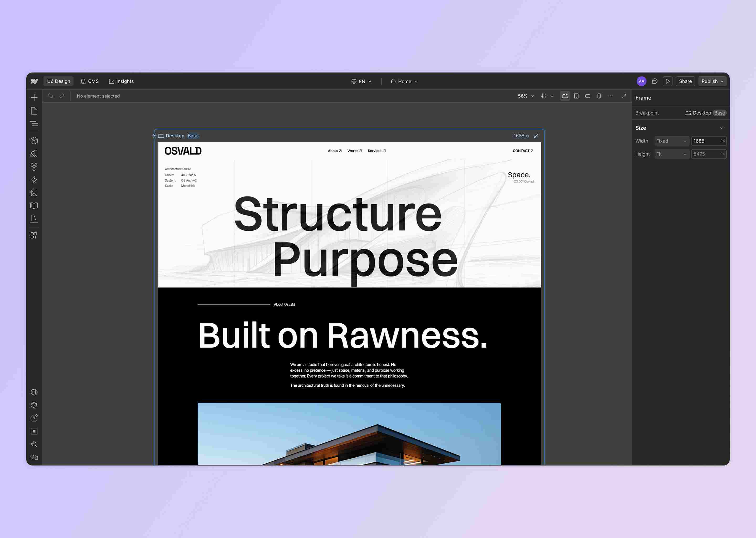Open the Add elements panel
The width and height of the screenshot is (756, 538).
pyautogui.click(x=34, y=97)
